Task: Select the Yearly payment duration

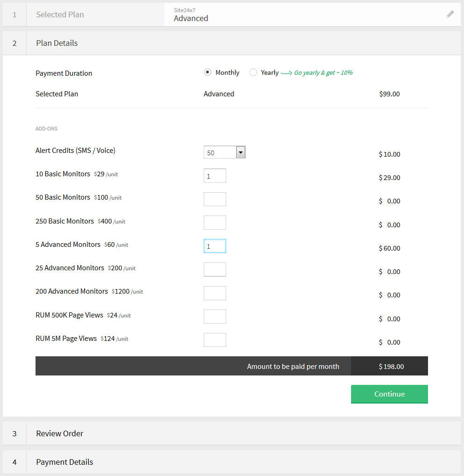Action: 253,72
